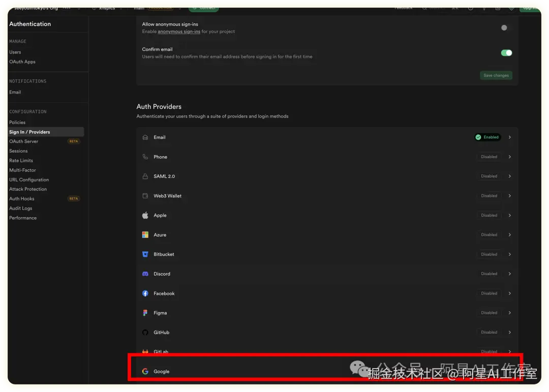Click the Bitbucket logo icon

(145, 254)
